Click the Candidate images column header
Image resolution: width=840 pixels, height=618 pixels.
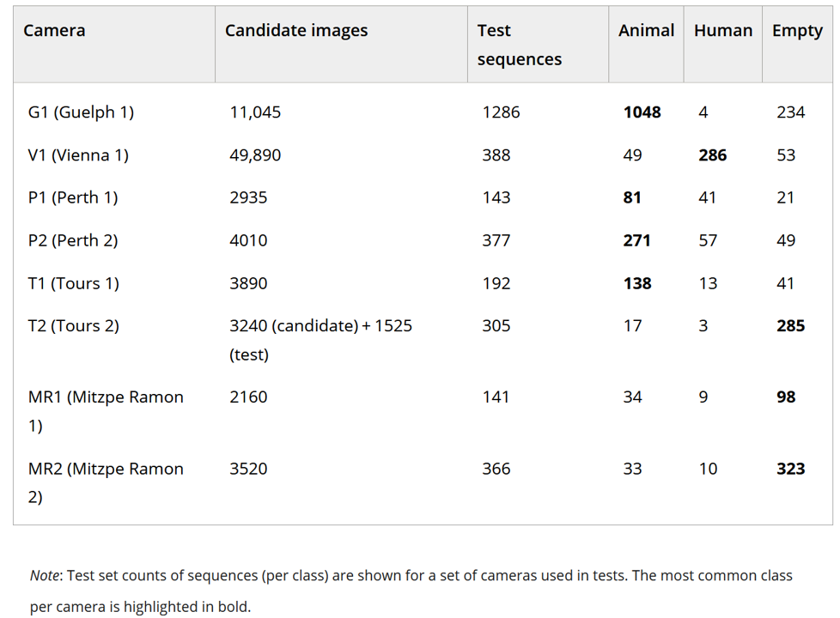295,31
